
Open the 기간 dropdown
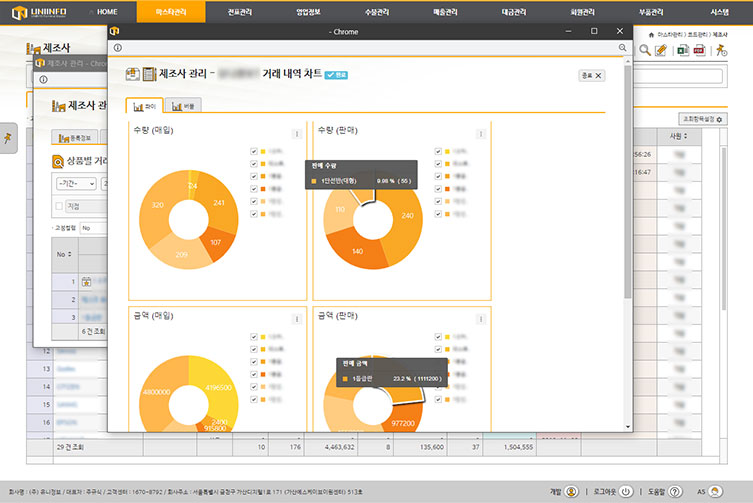pyautogui.click(x=76, y=184)
